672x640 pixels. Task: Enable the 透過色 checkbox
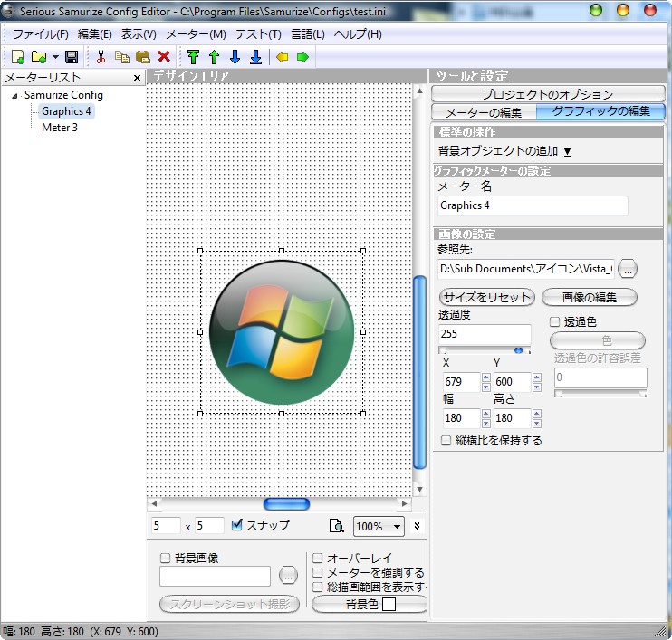tap(554, 321)
